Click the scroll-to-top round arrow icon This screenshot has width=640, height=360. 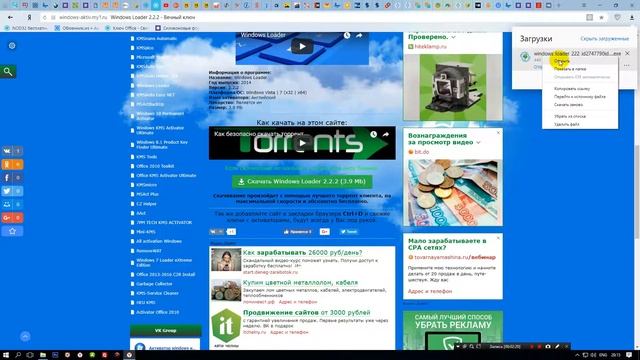point(25,336)
